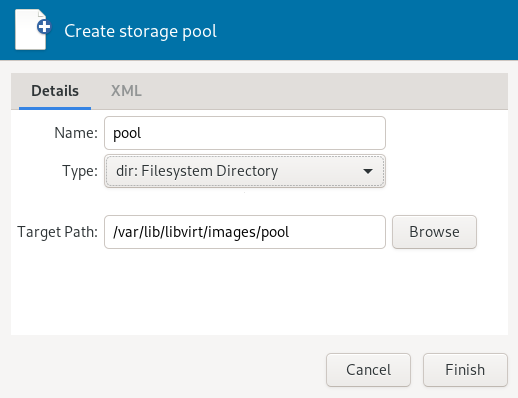Click the blue plus badge on the document icon
Image resolution: width=518 pixels, height=398 pixels.
(44, 27)
